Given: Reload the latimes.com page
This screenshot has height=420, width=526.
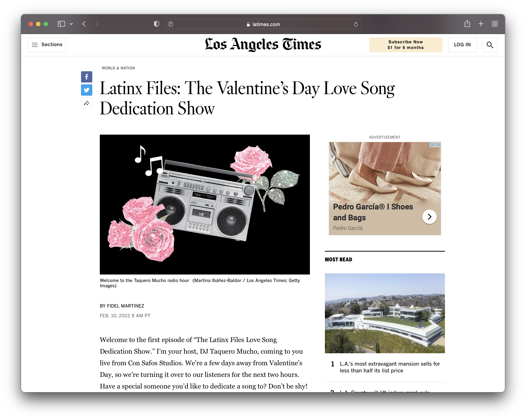Looking at the screenshot, I should coord(356,24).
